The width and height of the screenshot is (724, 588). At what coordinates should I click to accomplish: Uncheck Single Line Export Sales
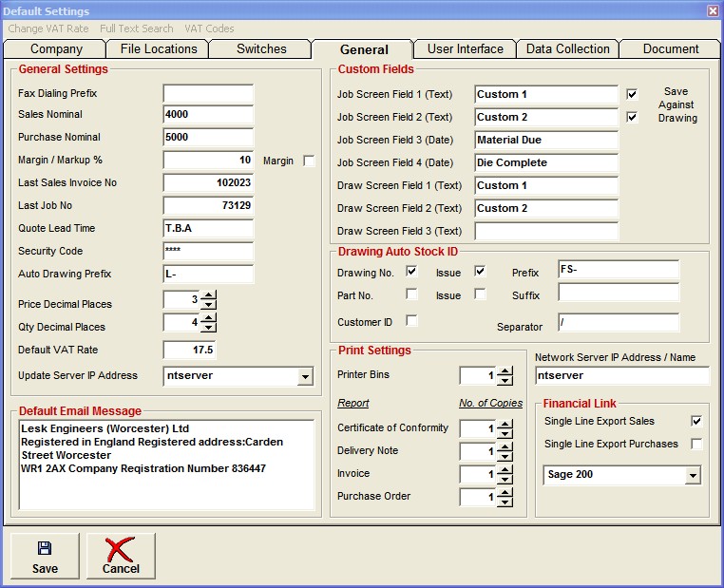[x=696, y=421]
